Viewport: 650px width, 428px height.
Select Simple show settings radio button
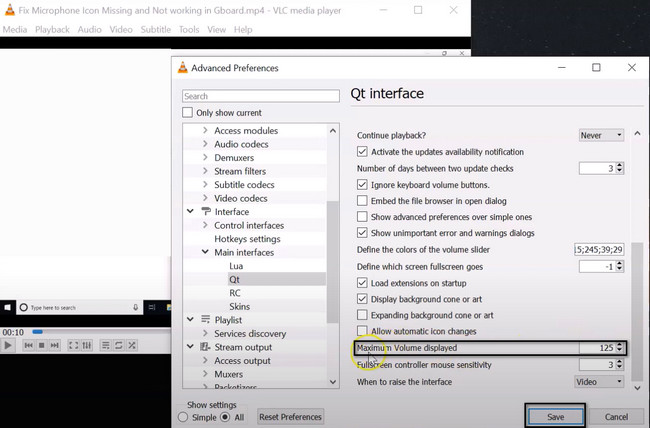[x=183, y=417]
